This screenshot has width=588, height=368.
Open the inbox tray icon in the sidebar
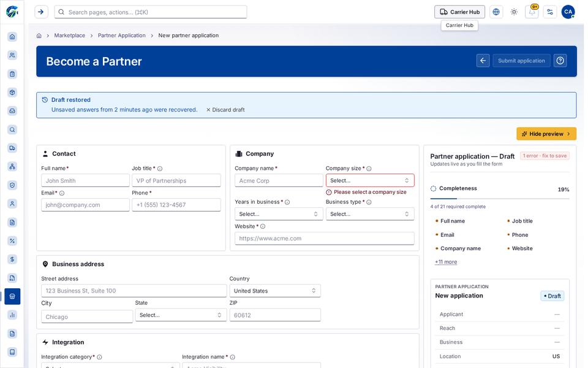(x=12, y=111)
